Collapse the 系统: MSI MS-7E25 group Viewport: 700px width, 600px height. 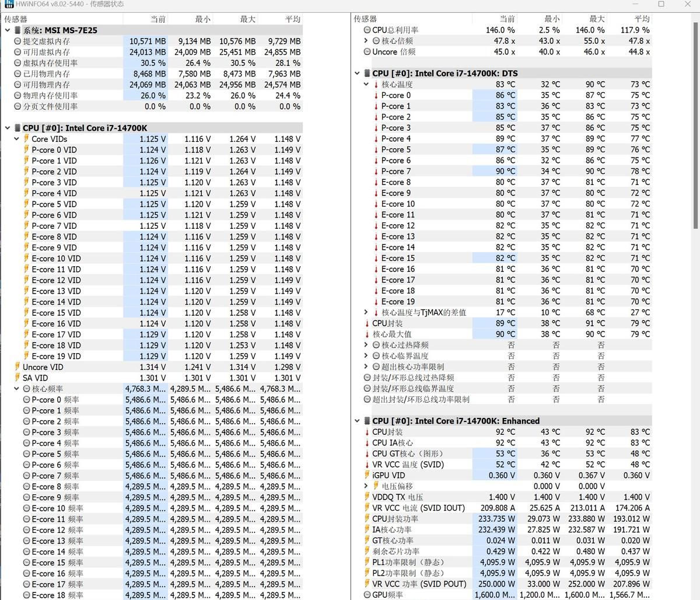(8, 30)
